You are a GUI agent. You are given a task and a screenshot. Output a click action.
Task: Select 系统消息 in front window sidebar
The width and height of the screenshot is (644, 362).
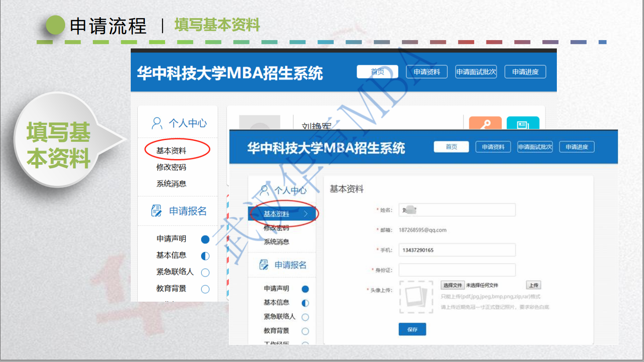coord(276,242)
